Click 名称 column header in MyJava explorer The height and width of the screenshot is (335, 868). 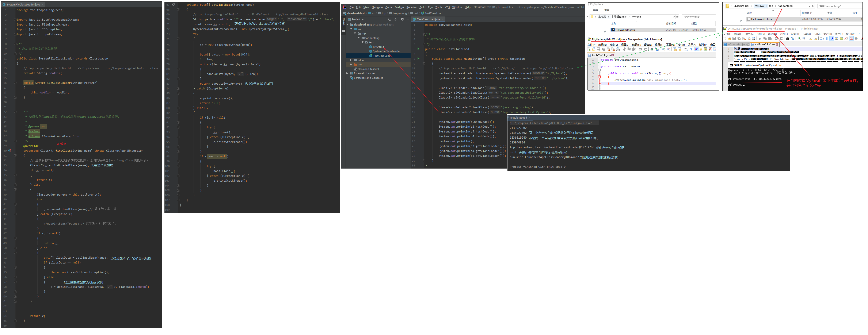pyautogui.click(x=614, y=24)
